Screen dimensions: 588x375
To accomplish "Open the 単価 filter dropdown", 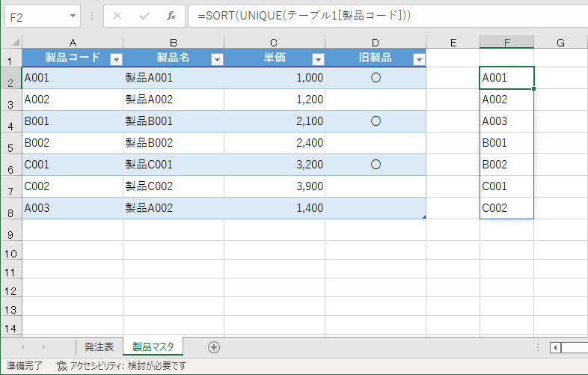I will [318, 59].
